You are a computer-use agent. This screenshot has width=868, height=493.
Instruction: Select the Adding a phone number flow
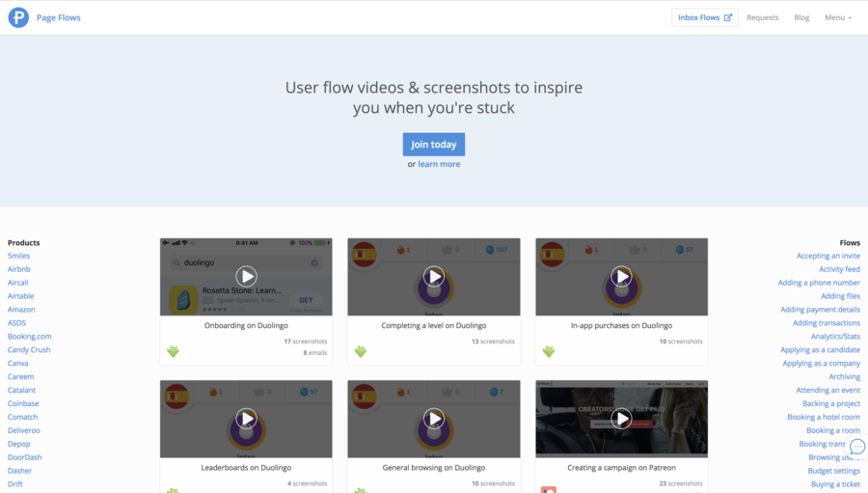point(819,283)
